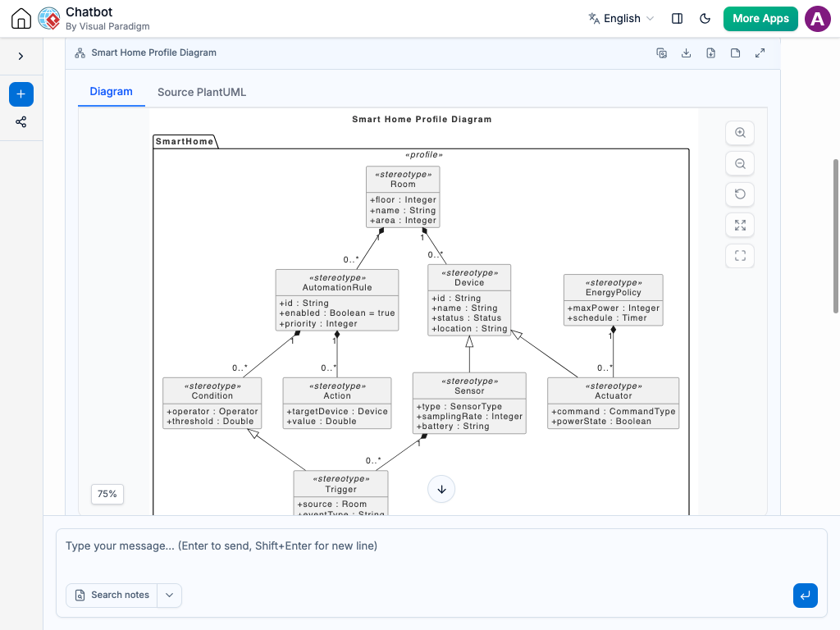Click '+targetDevice : Device' attribute

pos(337,412)
